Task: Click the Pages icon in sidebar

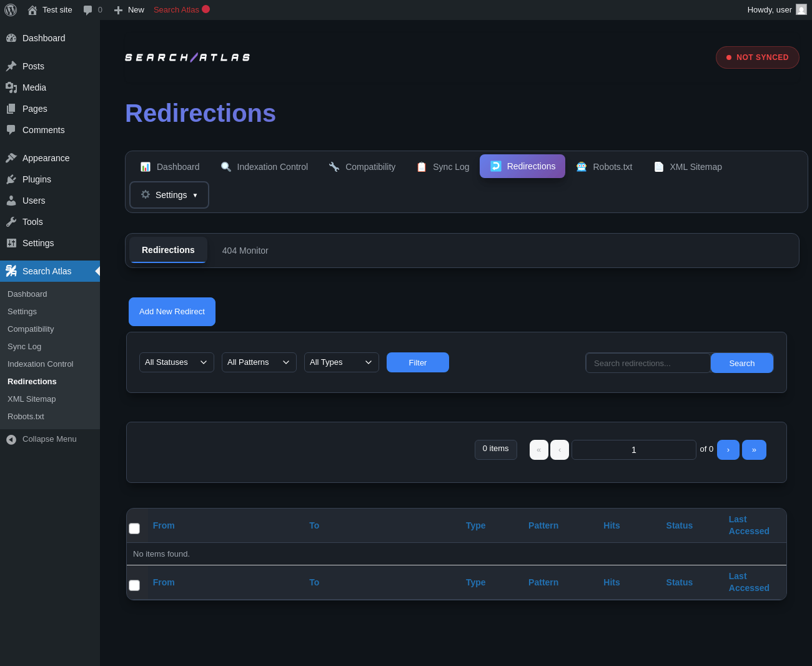Action: 11,109
